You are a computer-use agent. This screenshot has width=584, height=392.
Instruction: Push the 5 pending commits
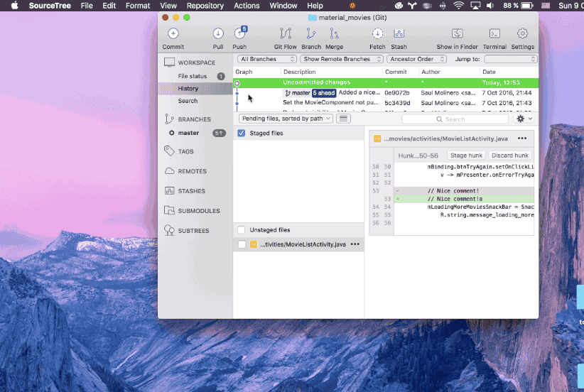[240, 34]
